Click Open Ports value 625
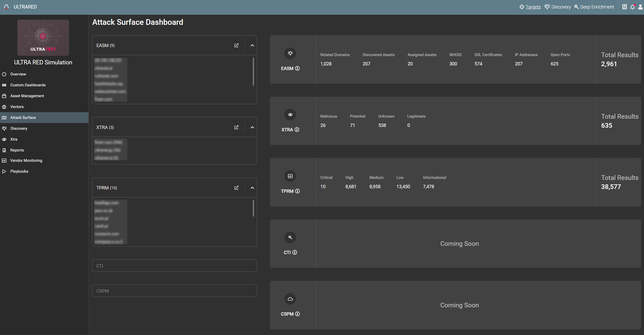Image resolution: width=644 pixels, height=335 pixels. pyautogui.click(x=554, y=64)
